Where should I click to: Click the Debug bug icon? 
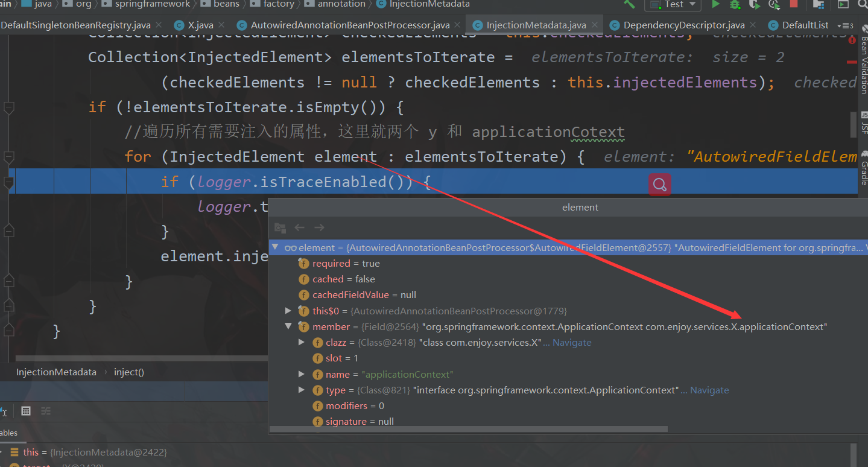pyautogui.click(x=735, y=4)
